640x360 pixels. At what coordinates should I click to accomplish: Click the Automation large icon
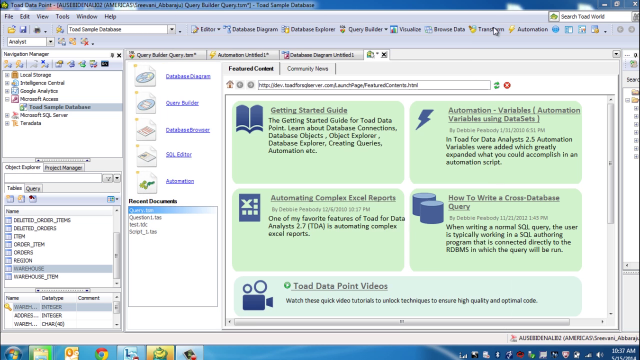tap(147, 182)
